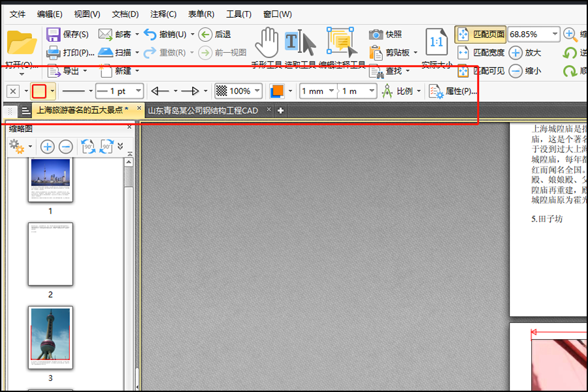Expand the 1 pt line width dropdown
Screen dimensions: 588x392
139,91
